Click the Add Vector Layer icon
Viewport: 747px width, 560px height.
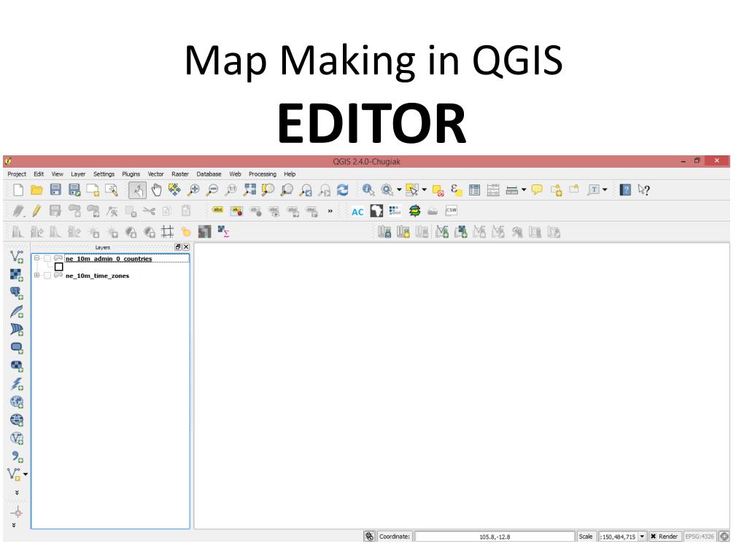point(17,257)
